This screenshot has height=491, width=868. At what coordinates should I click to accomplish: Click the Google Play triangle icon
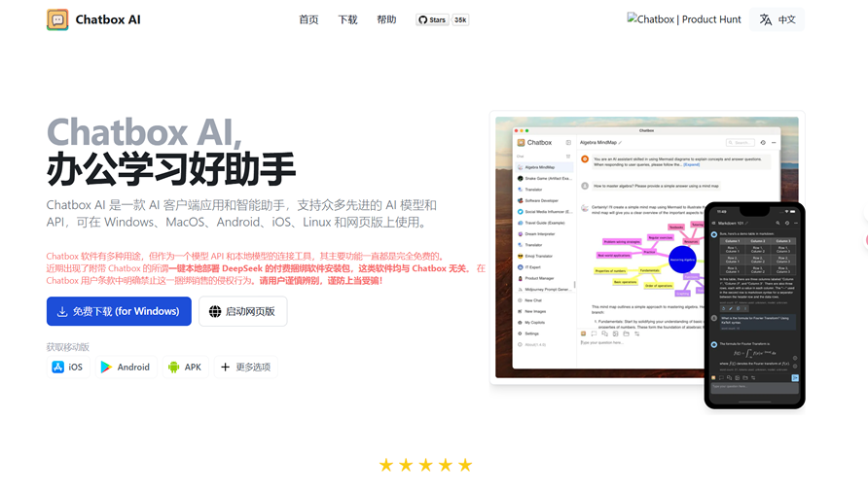pos(106,368)
